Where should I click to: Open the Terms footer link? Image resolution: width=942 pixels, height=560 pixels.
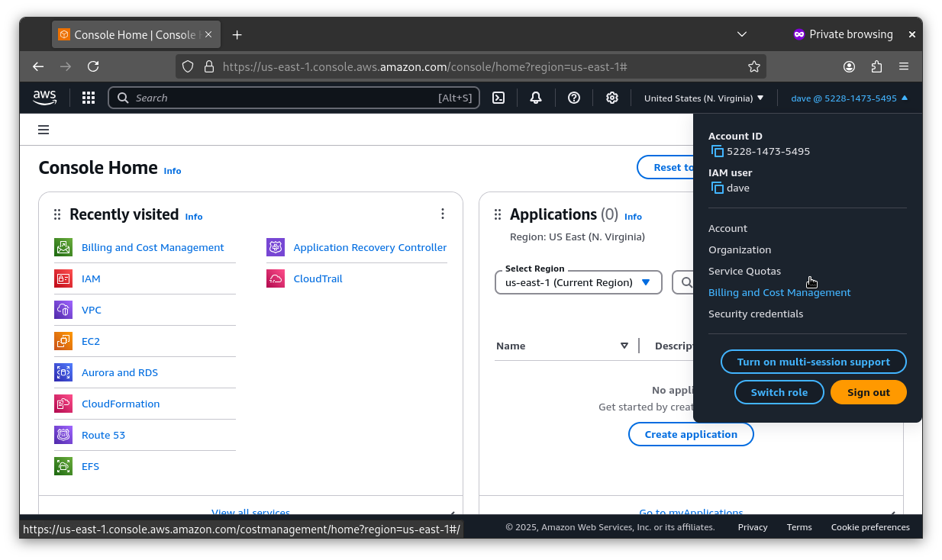tap(799, 527)
